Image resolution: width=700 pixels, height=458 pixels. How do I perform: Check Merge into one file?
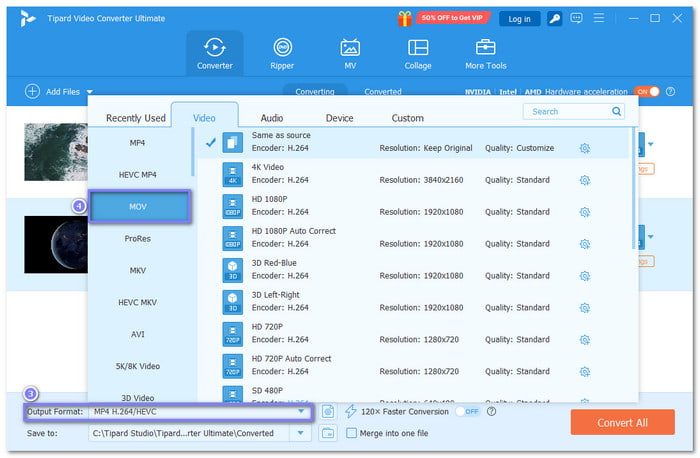coord(351,433)
